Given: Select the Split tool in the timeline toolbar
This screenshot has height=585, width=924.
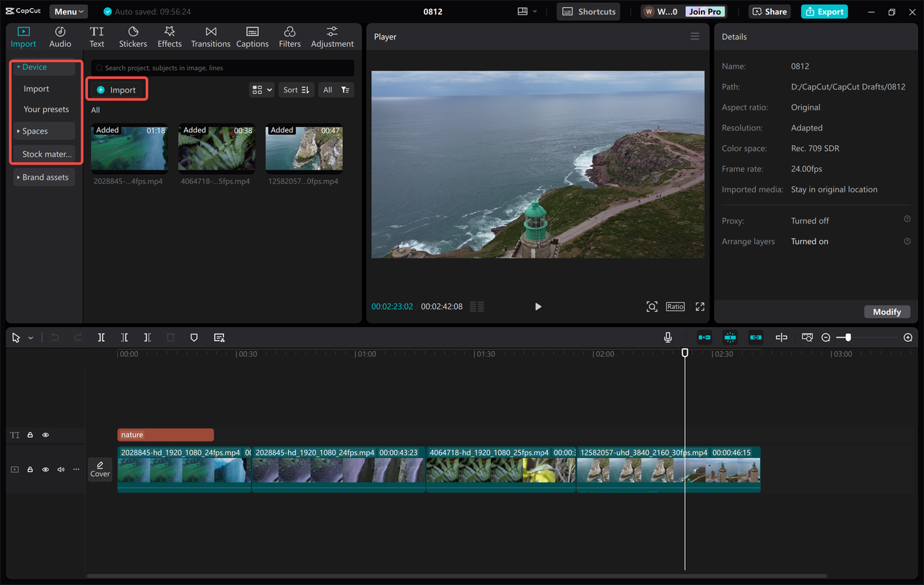Looking at the screenshot, I should (x=101, y=337).
